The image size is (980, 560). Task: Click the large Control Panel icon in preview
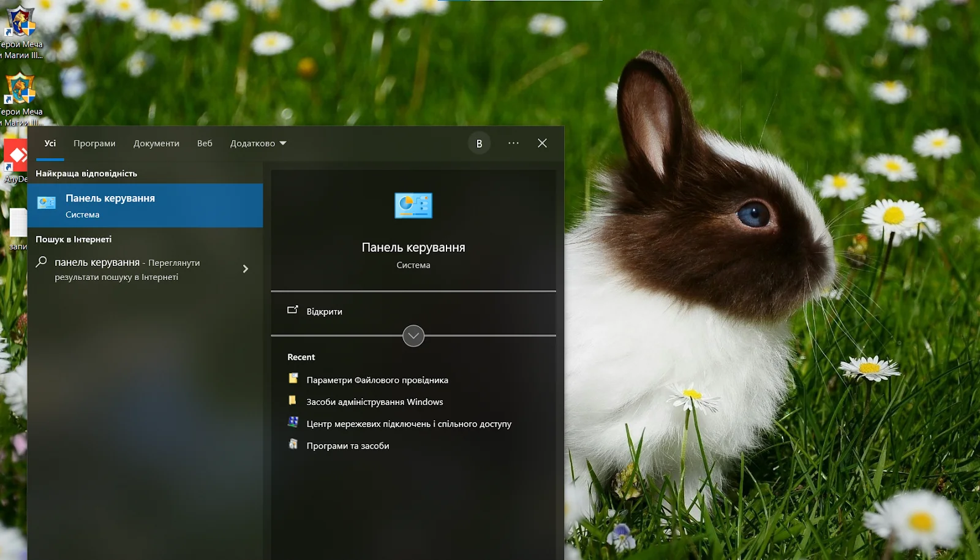click(413, 205)
